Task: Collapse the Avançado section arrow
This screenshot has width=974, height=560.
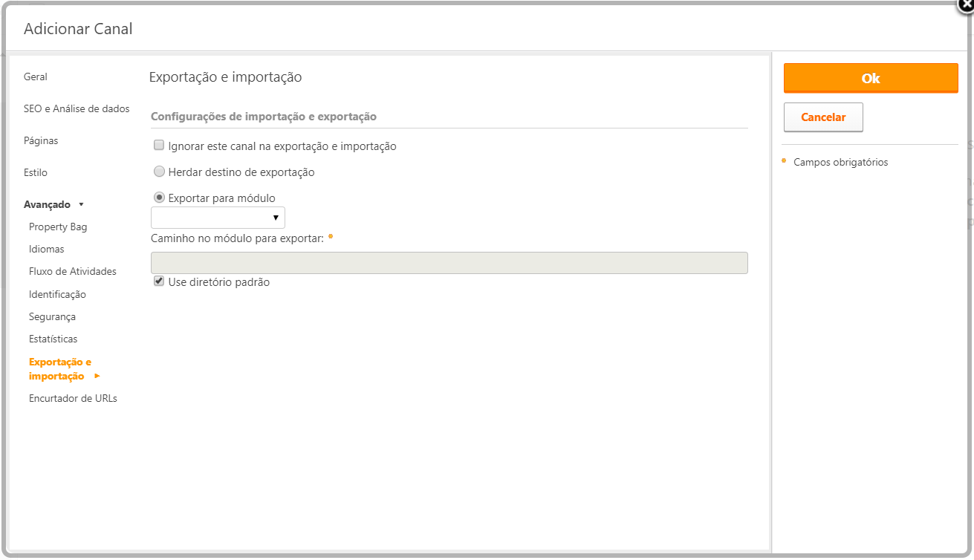Action: coord(81,204)
